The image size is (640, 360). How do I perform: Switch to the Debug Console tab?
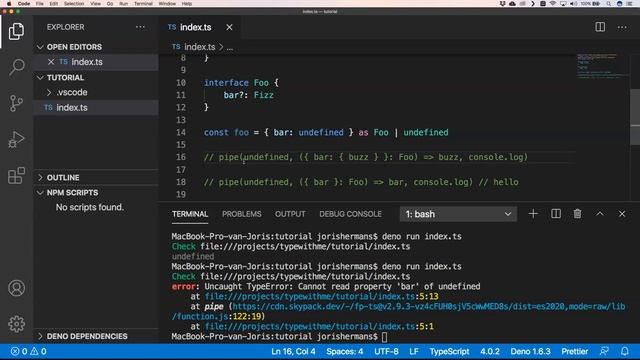coord(350,214)
